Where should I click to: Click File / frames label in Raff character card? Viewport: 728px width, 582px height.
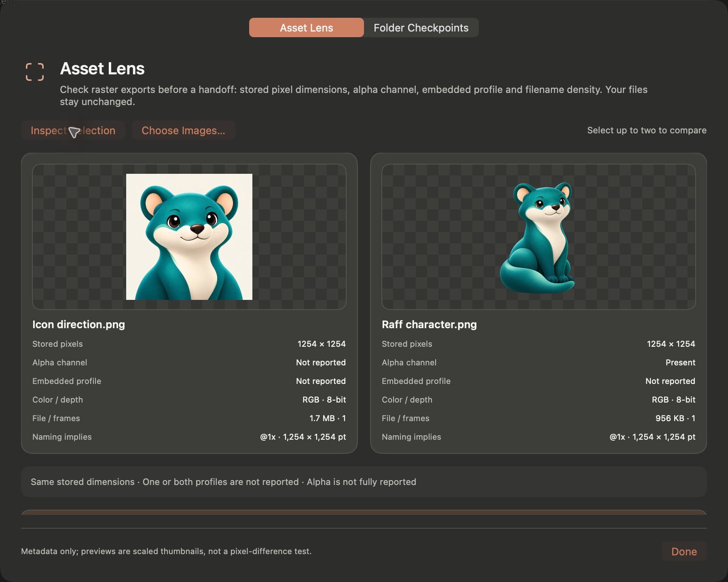[406, 418]
